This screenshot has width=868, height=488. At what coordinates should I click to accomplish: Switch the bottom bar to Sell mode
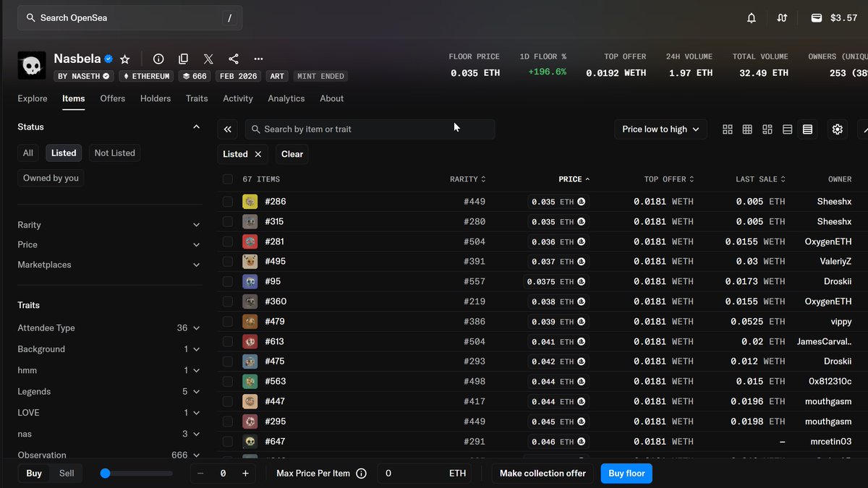click(67, 474)
